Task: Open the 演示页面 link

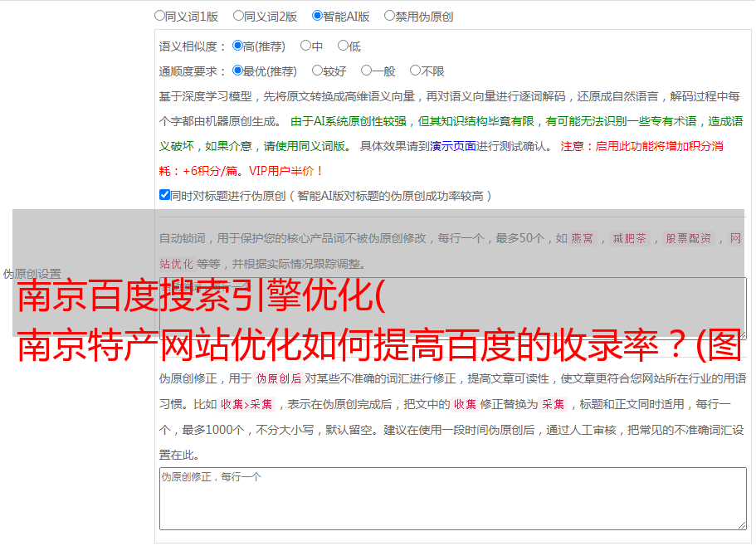Action: (453, 146)
